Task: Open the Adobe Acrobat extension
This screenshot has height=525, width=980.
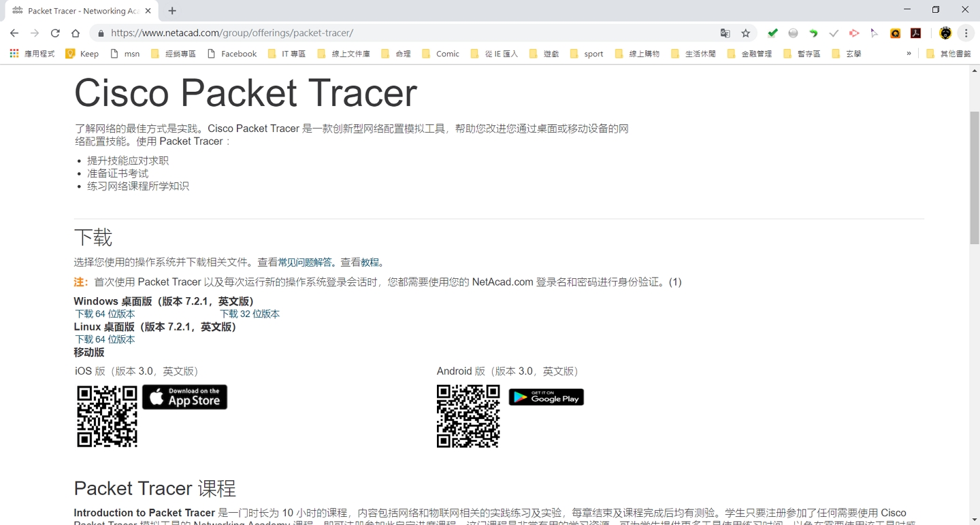Action: (916, 33)
